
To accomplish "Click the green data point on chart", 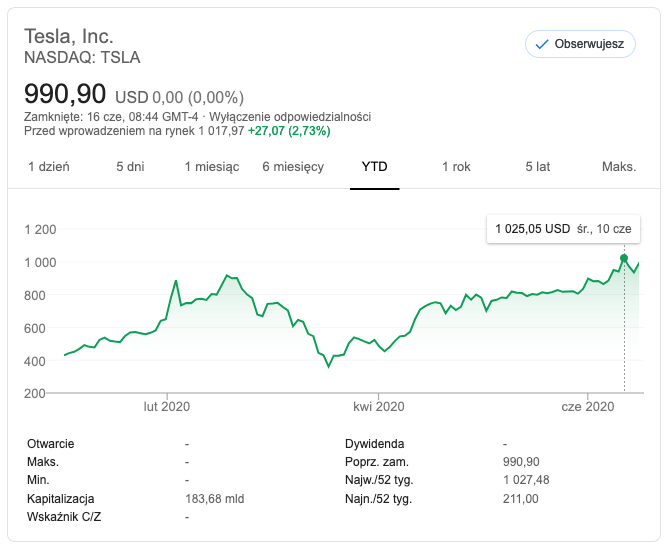I will coord(624,258).
